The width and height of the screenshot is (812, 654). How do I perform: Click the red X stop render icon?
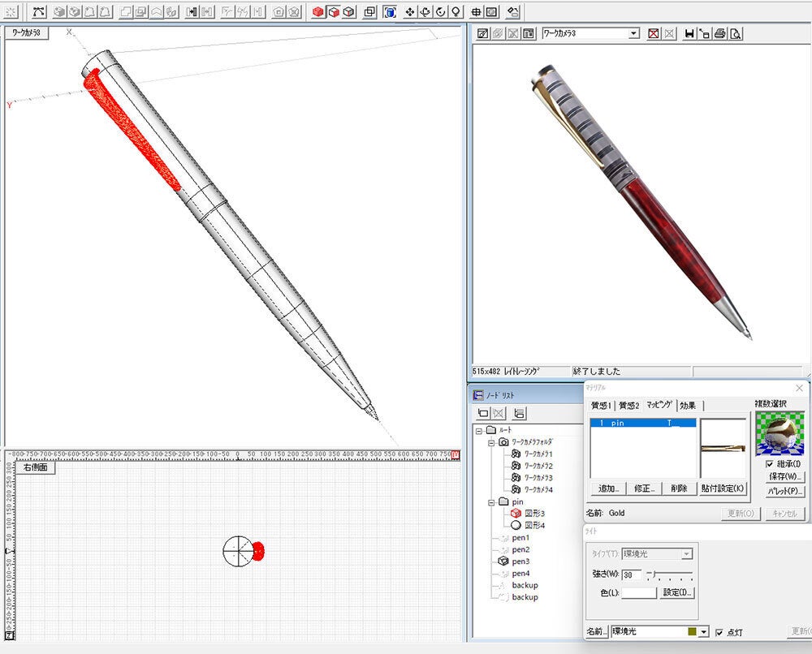pyautogui.click(x=654, y=34)
